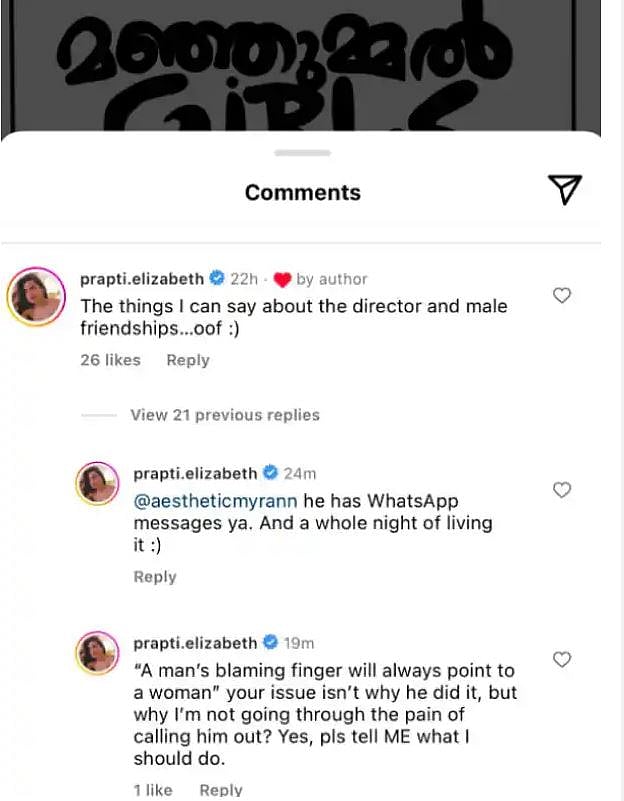Open prapti.elizabeth username on 24m reply
The height and width of the screenshot is (801, 624).
(195, 473)
